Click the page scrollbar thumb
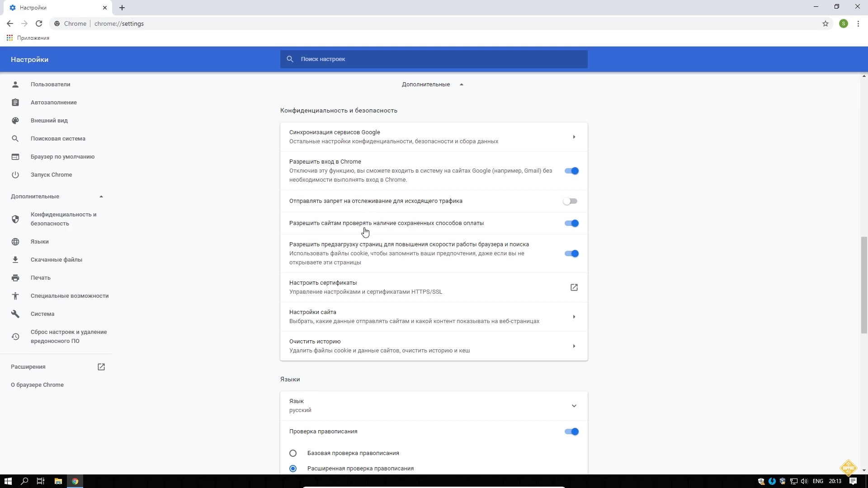Image resolution: width=868 pixels, height=488 pixels. (x=864, y=285)
